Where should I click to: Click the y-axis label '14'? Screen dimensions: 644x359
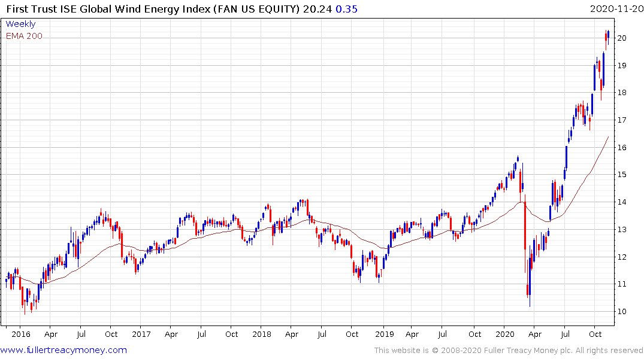[622, 202]
